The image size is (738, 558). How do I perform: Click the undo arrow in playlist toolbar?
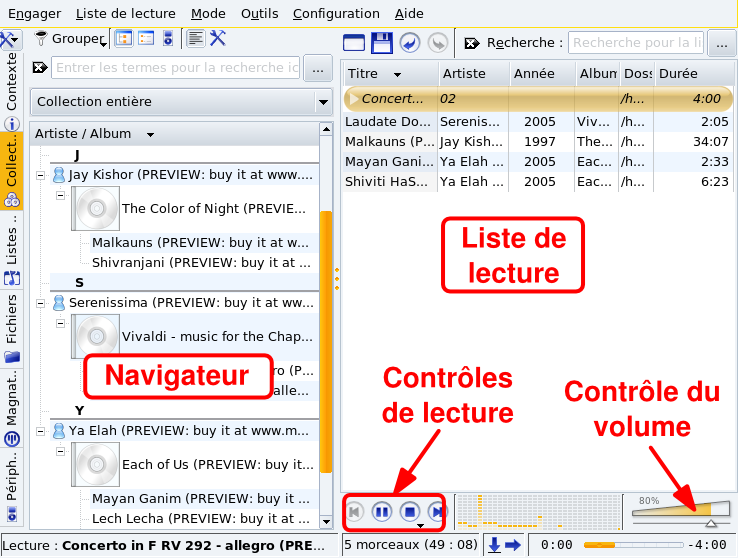409,42
